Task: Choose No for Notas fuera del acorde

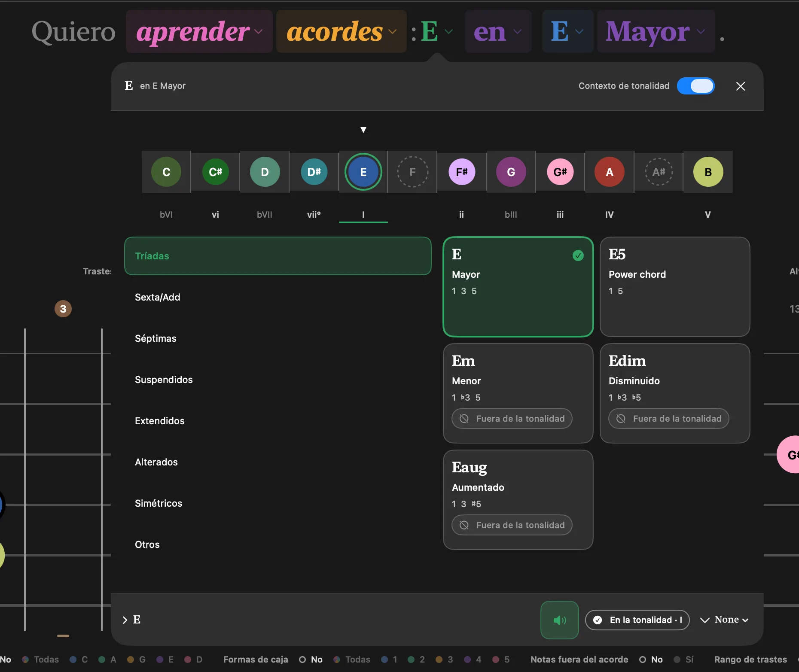Action: (651, 660)
